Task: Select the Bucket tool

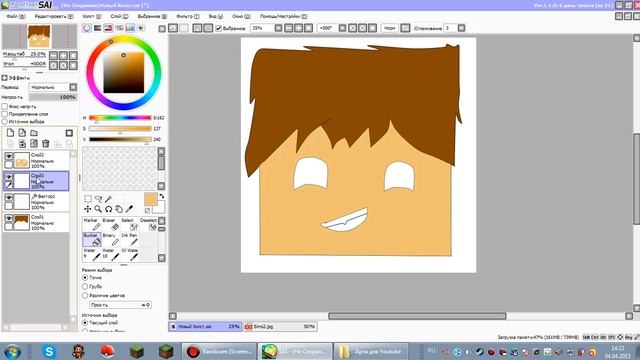Action: coord(92,239)
